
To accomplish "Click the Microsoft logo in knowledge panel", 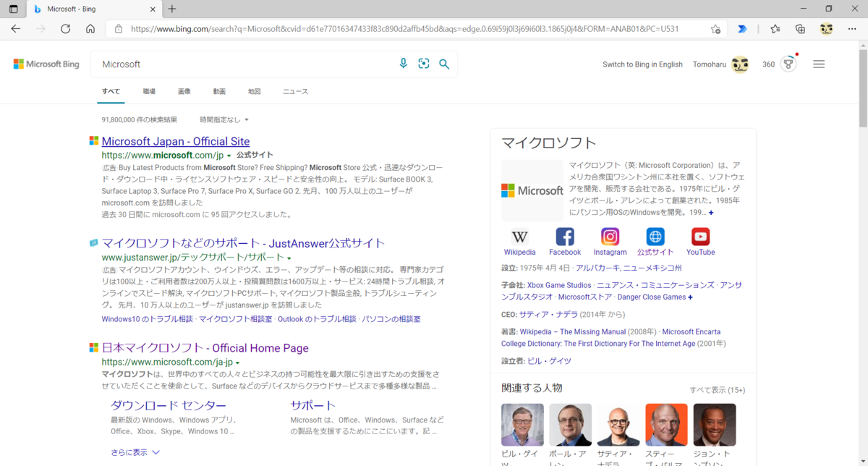I will coord(532,190).
